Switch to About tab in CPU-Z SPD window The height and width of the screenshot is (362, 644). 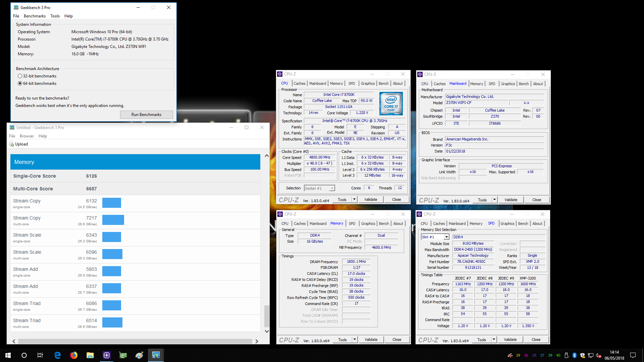(537, 224)
